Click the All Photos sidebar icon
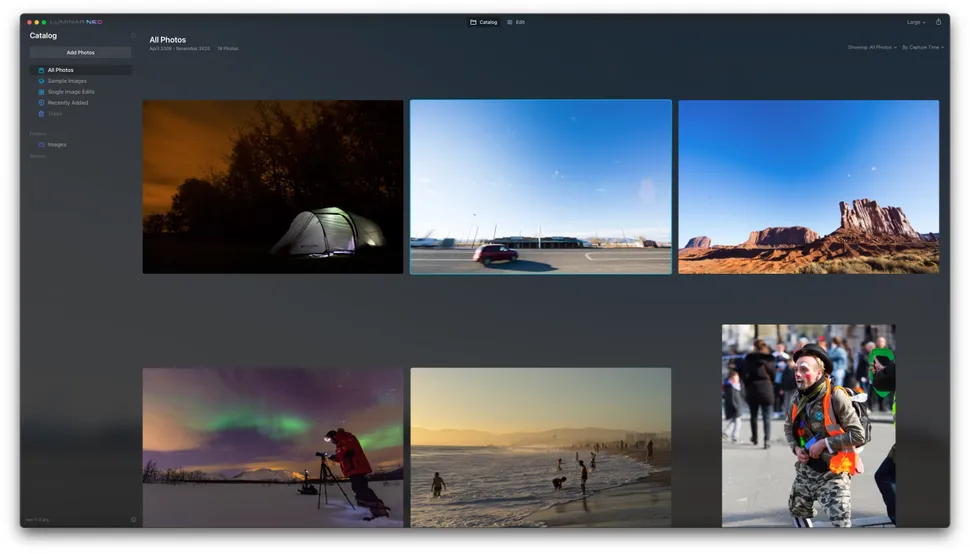Viewport: 970px width, 554px height. (x=41, y=70)
